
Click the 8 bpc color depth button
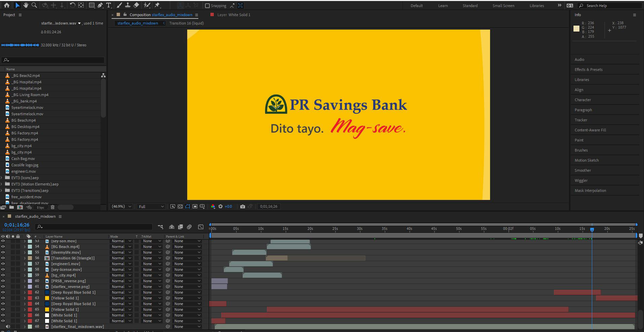pos(40,208)
